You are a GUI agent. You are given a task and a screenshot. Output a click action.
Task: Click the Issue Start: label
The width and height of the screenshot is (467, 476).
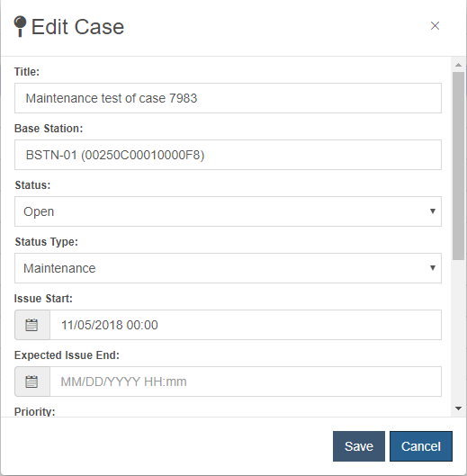click(x=43, y=299)
